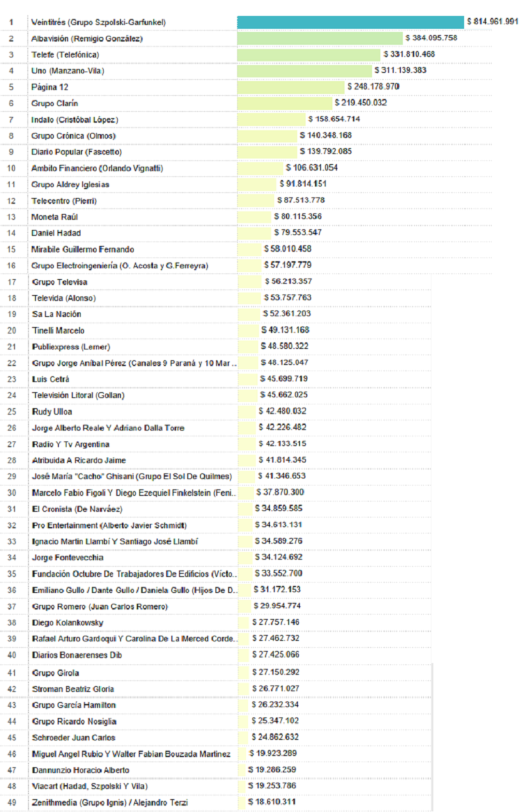
Task: Select 'El Cronista (De Narváez)' label
Action: coord(77,509)
